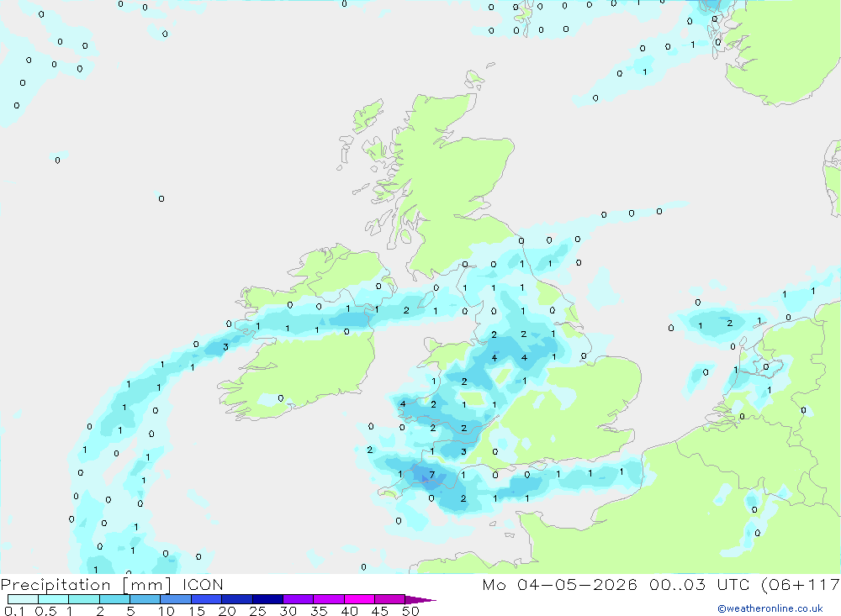Click the 'ICON' model name label
841x616 pixels.
click(202, 584)
